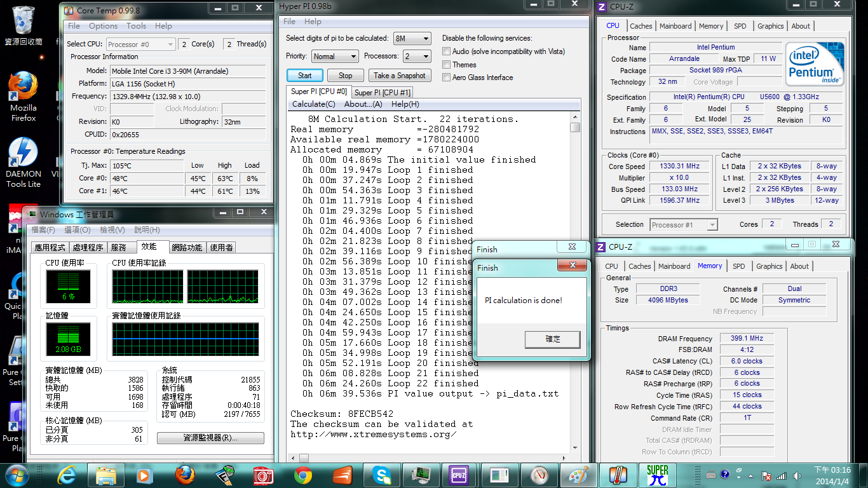Open Hyper PI Help menu
This screenshot has height=488, width=868.
click(x=313, y=22)
